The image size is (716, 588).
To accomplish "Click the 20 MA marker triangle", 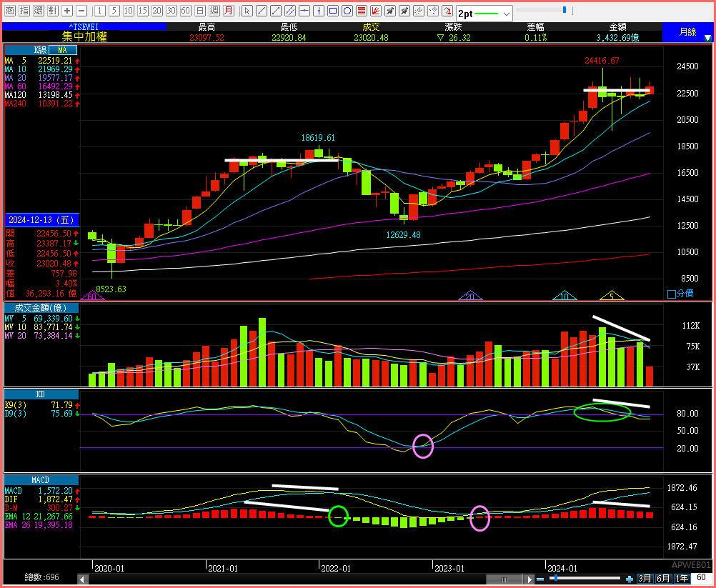I will pos(470,296).
